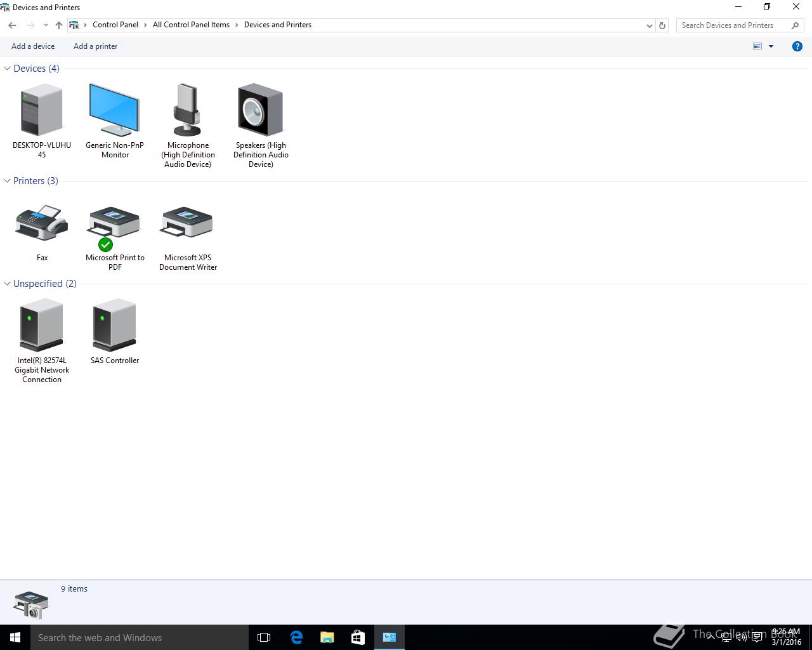Screen dimensions: 812x650
Task: Open the Windows Start menu
Action: [15, 637]
